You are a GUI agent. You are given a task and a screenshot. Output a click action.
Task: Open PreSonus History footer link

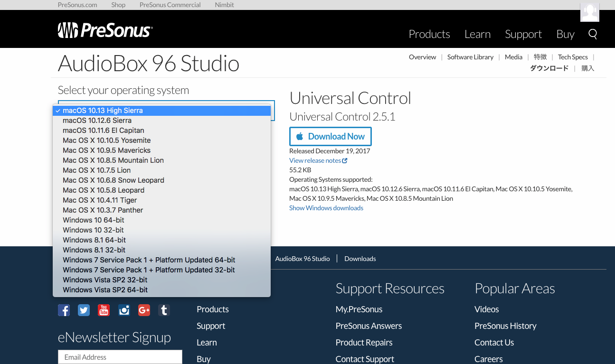click(x=505, y=326)
